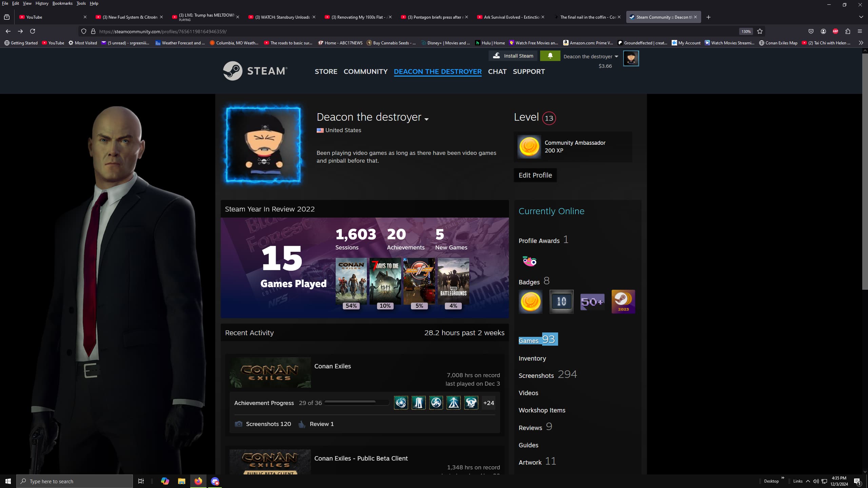Image resolution: width=868 pixels, height=488 pixels.
Task: Click the Firefox taskbar icon
Action: pyautogui.click(x=198, y=481)
